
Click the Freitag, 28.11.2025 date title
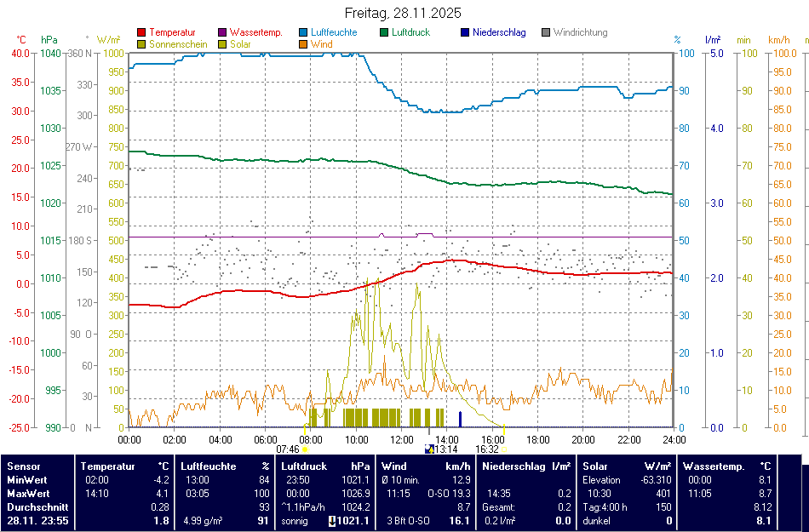(404, 13)
